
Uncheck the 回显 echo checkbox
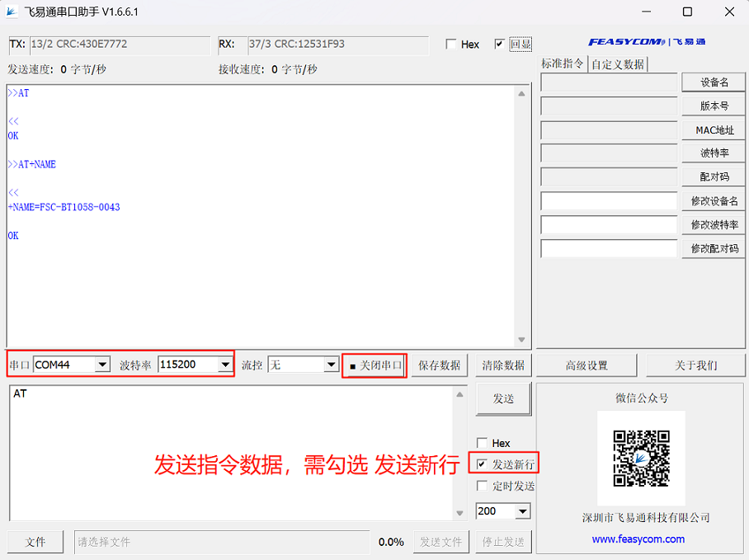(x=499, y=45)
